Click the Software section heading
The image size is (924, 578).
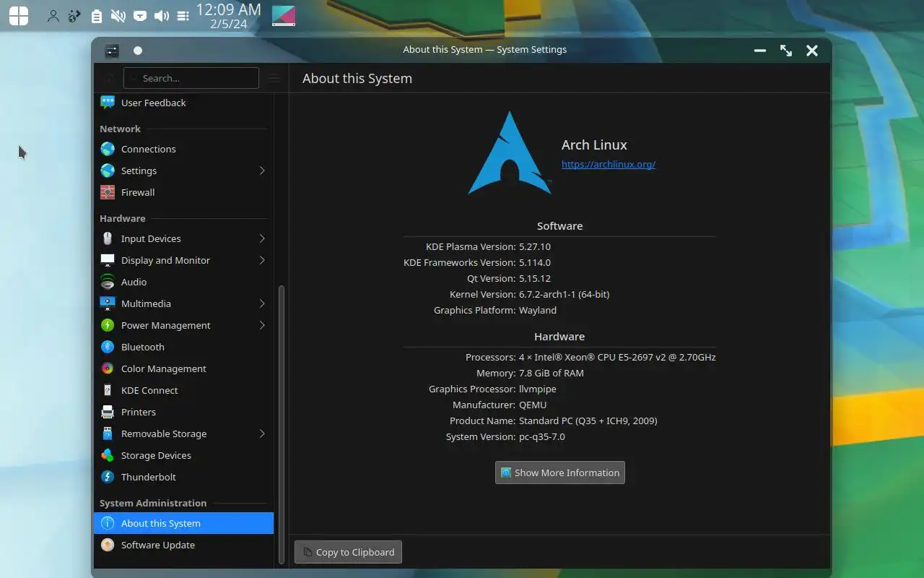pyautogui.click(x=559, y=225)
